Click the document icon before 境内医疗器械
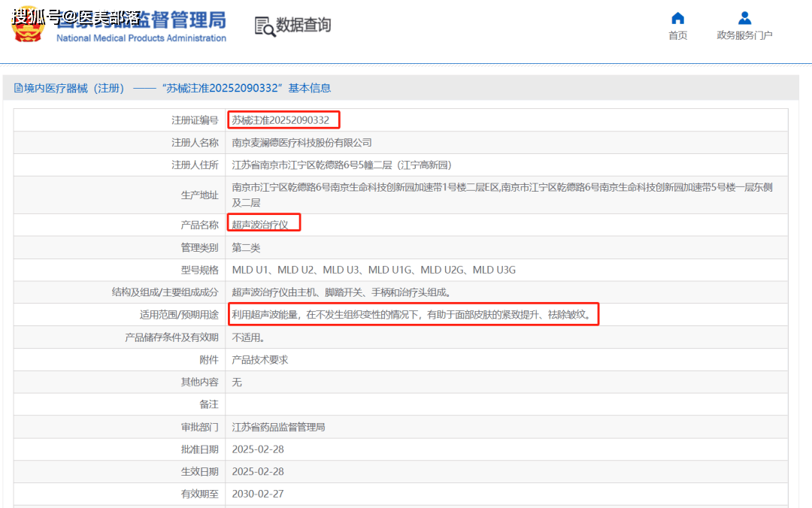The image size is (812, 508). (x=19, y=89)
